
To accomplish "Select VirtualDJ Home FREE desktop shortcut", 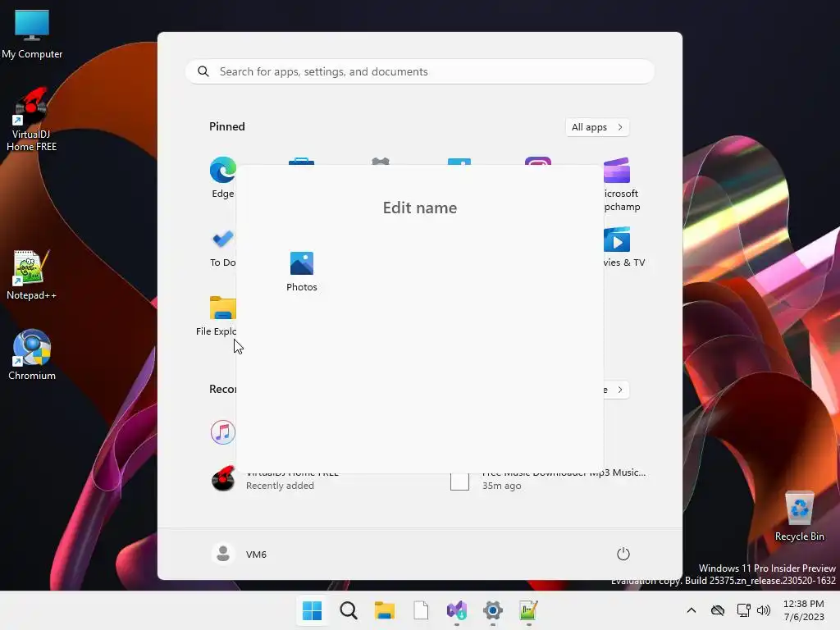I will pos(32,121).
